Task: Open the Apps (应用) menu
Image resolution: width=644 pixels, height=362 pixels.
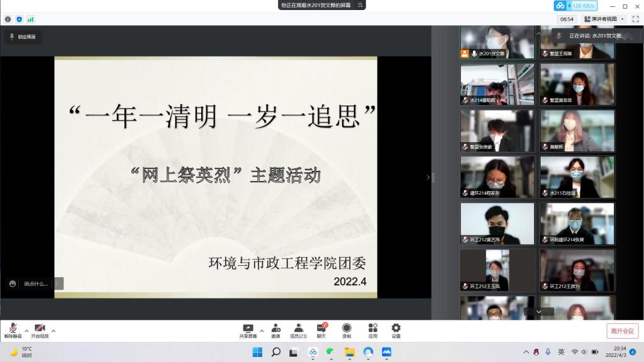Action: (x=372, y=328)
